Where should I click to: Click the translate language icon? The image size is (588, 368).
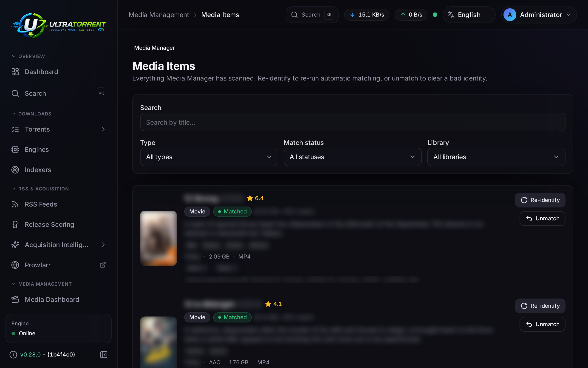tap(451, 14)
